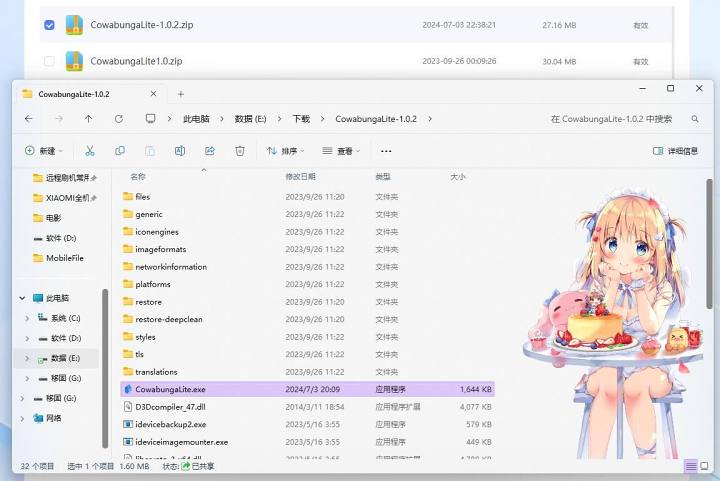Click the Refresh icon in navigation bar

point(119,118)
